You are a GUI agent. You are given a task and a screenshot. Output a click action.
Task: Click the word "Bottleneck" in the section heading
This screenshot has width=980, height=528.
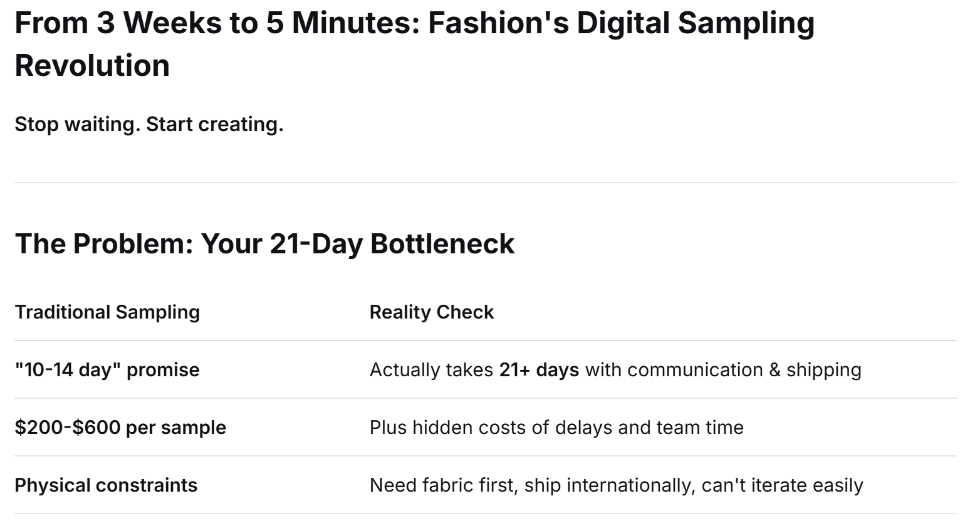442,243
